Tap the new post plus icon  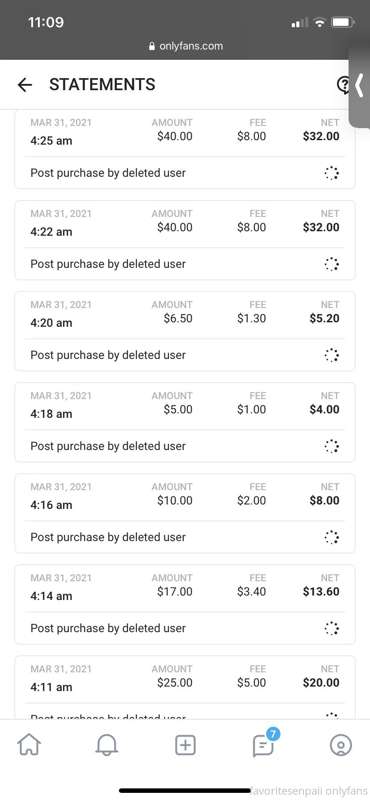(185, 746)
